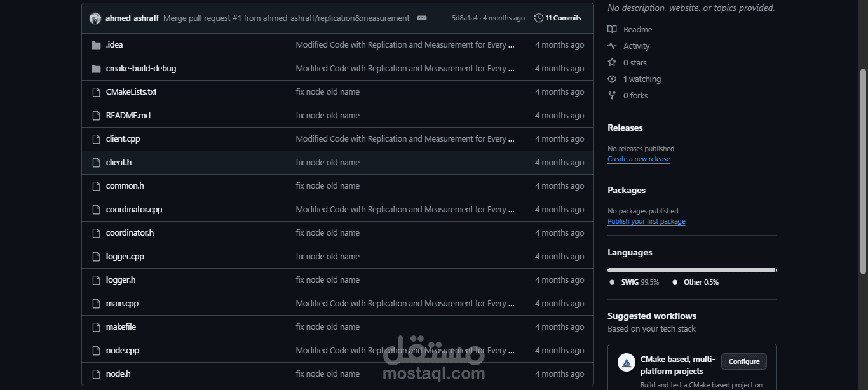Screen dimensions: 868x390
Task: Open the ahmed-ashraff author profile link
Action: pyautogui.click(x=132, y=18)
